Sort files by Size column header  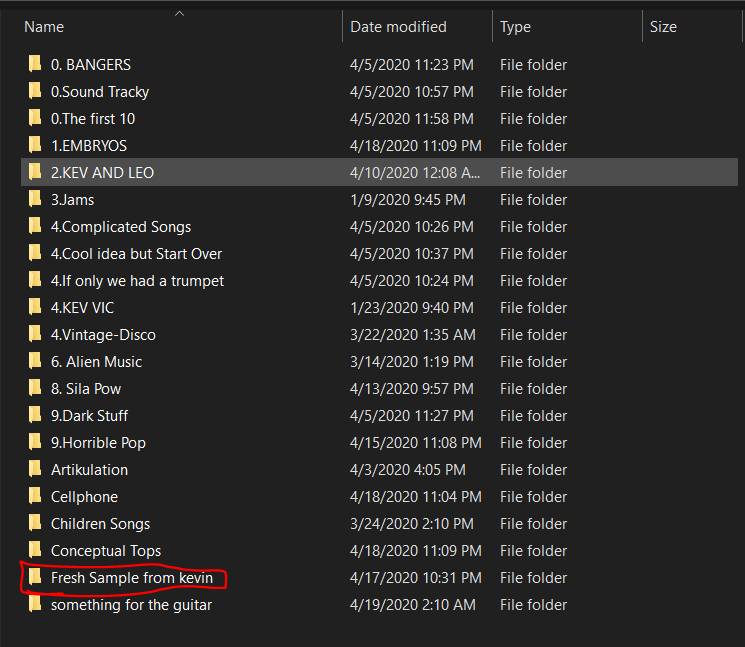[x=663, y=27]
